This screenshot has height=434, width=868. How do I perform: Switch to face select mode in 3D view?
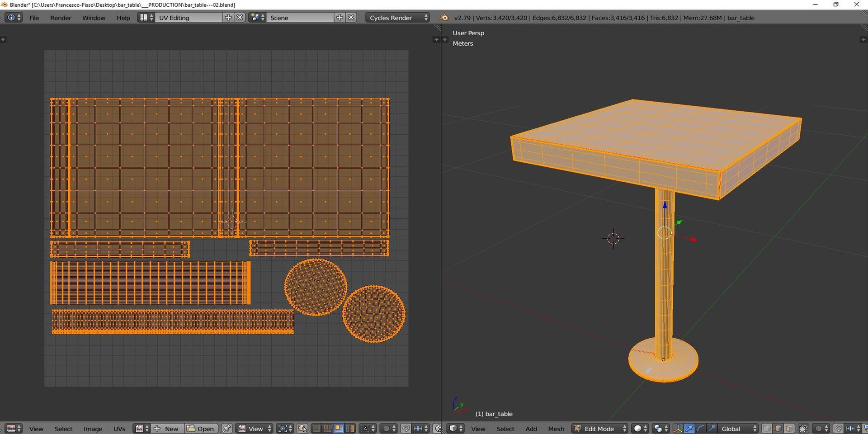coord(789,428)
